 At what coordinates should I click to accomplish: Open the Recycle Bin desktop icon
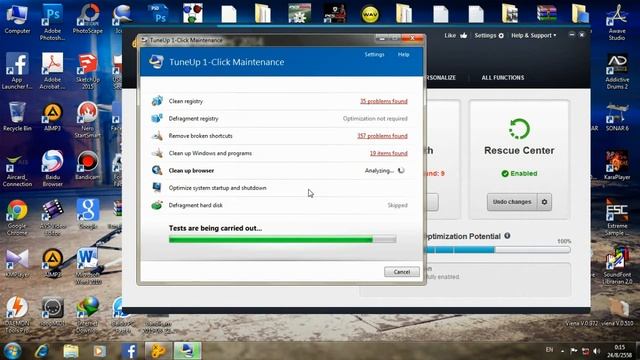[x=17, y=117]
